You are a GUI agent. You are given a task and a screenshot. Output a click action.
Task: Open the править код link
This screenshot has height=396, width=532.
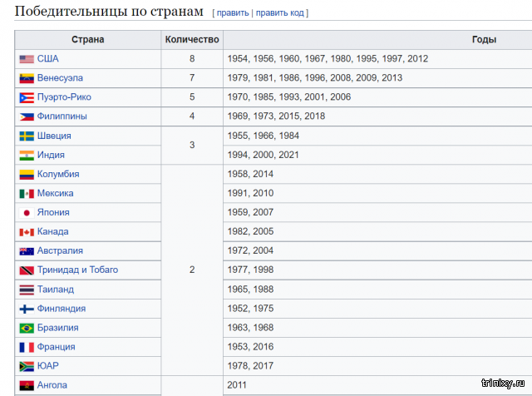(x=280, y=13)
